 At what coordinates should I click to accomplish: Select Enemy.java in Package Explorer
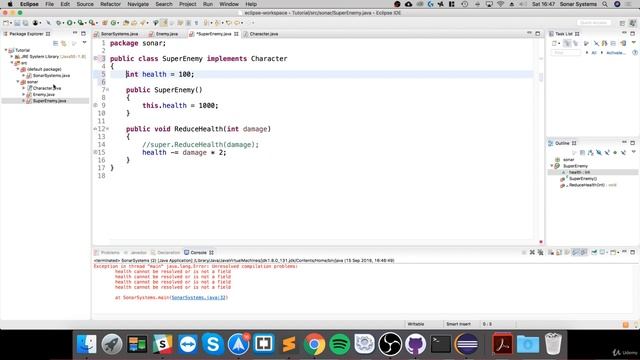click(44, 94)
